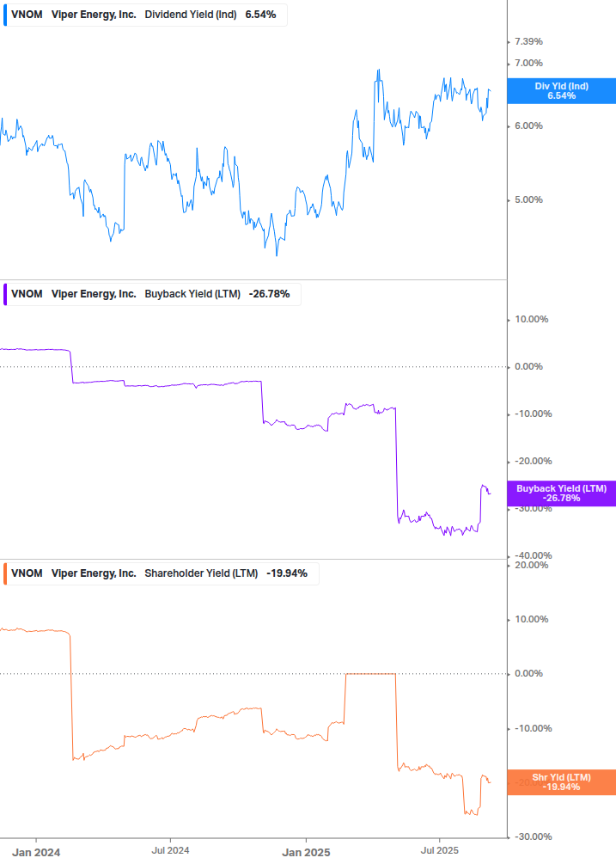Click the -10.00% axis label on buyback chart
Image resolution: width=616 pixels, height=864 pixels.
(533, 414)
